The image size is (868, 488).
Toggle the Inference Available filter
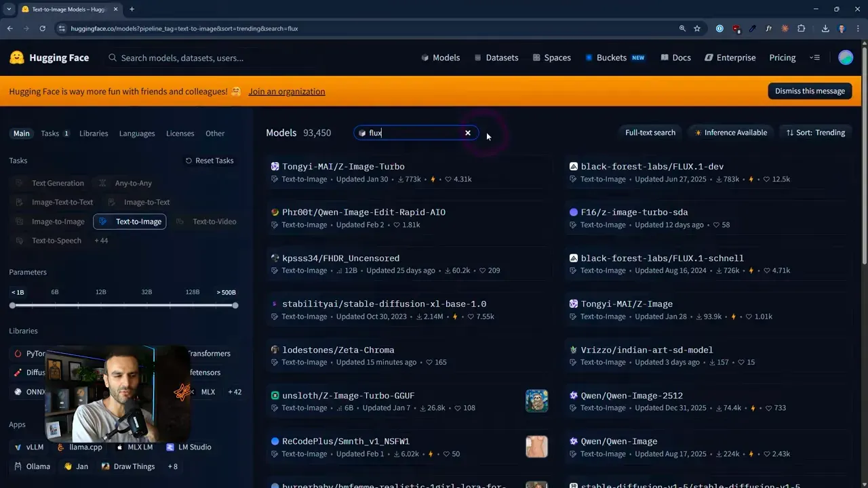coord(730,133)
